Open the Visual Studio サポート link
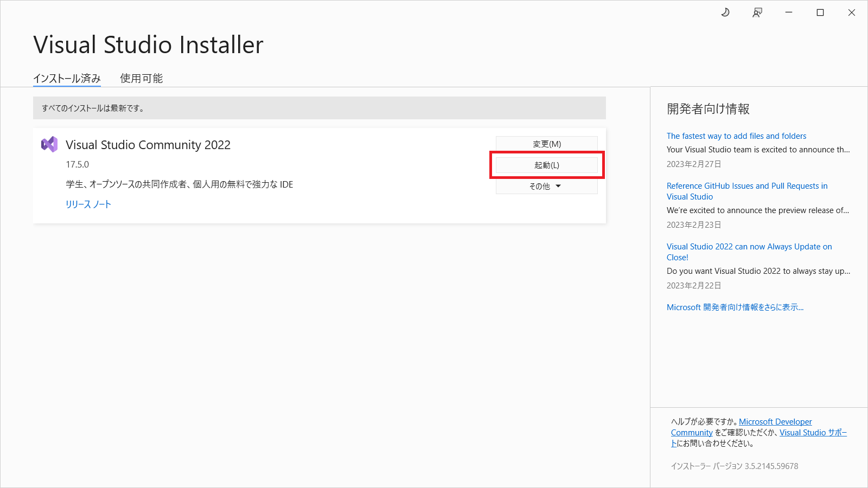868x488 pixels. (812, 433)
